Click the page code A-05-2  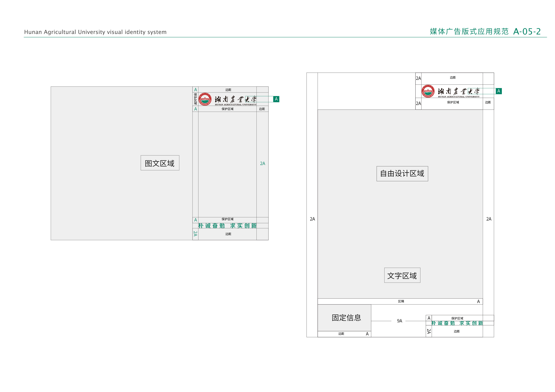(527, 31)
